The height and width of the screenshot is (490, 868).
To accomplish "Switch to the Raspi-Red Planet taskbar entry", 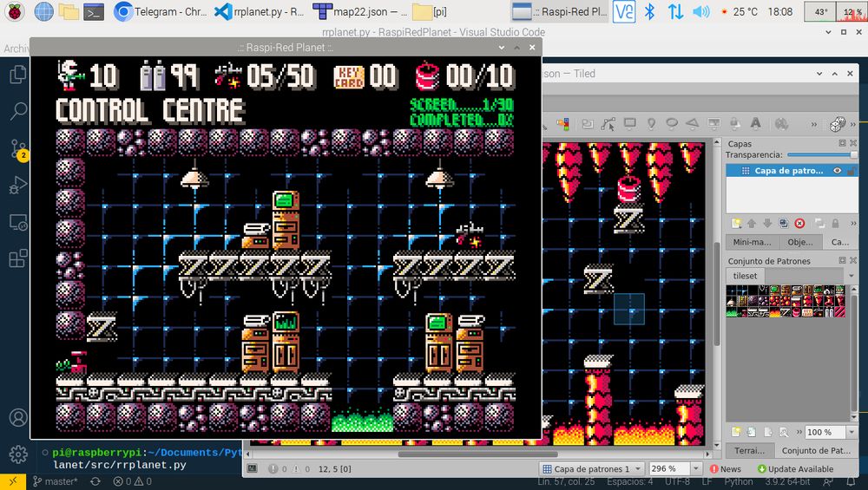I will point(559,11).
